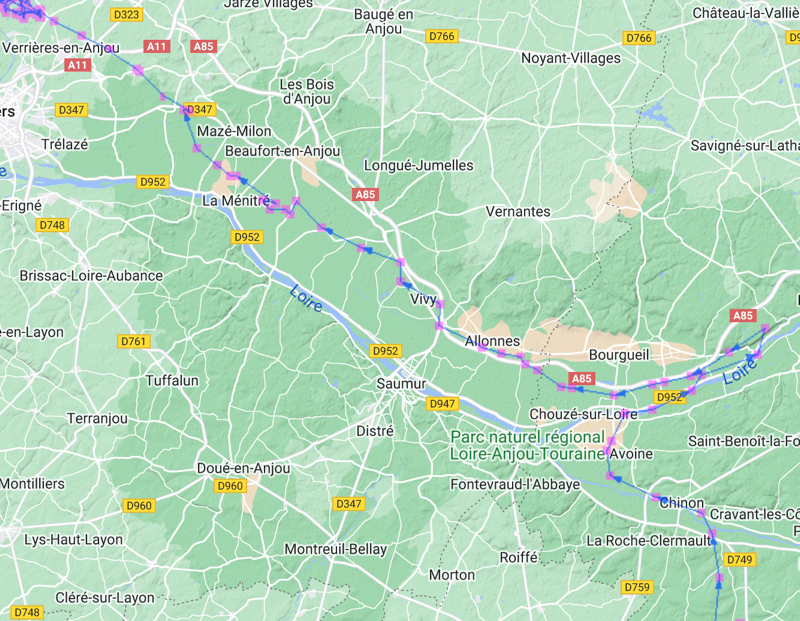Select the blue Loire river label near Saumur
This screenshot has height=621, width=800.
pyautogui.click(x=306, y=299)
